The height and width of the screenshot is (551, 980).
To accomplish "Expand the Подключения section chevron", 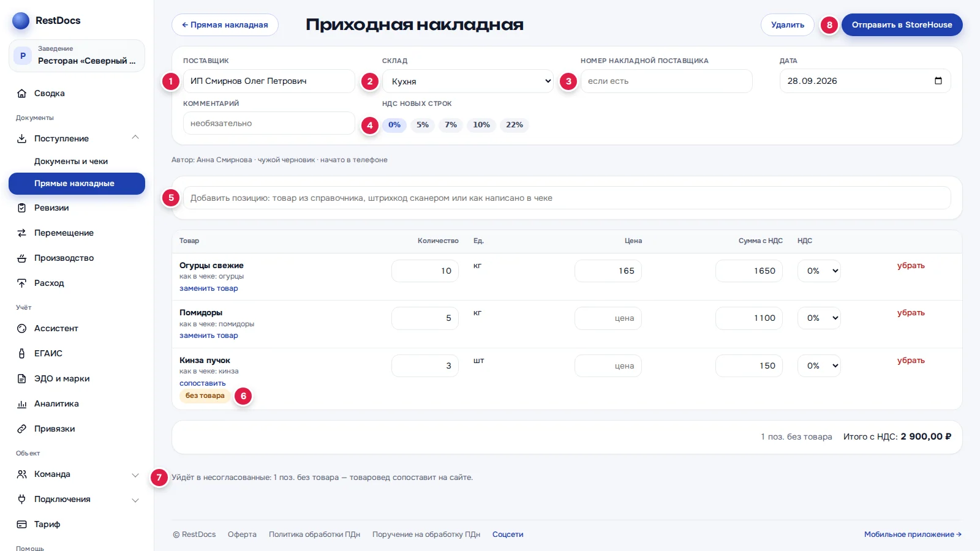I will [135, 500].
